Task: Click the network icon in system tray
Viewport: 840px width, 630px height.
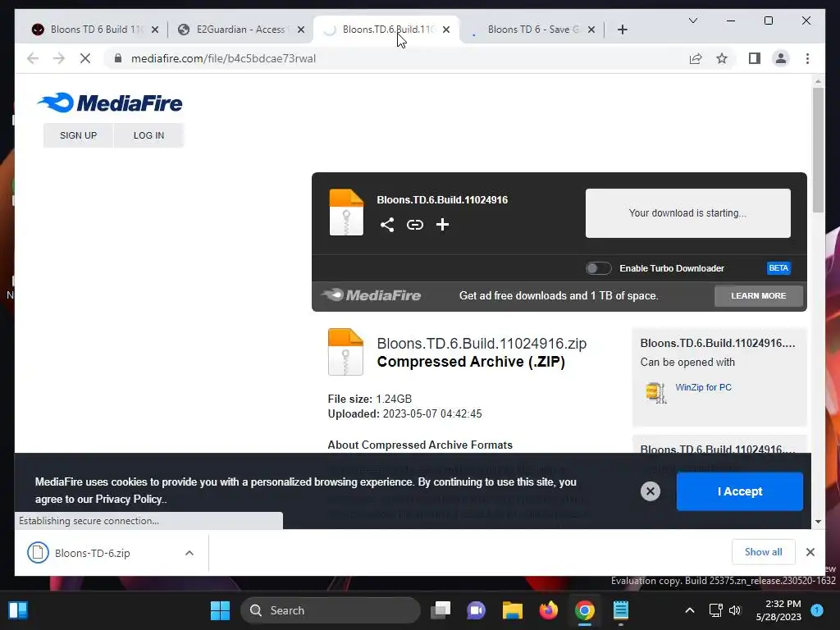Action: tap(715, 610)
